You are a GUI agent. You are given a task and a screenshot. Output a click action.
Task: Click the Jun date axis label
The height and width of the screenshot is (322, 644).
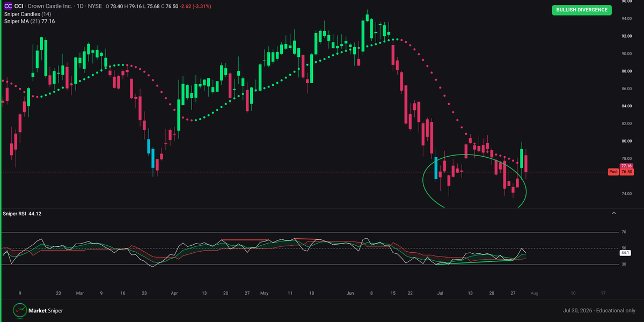pos(350,294)
